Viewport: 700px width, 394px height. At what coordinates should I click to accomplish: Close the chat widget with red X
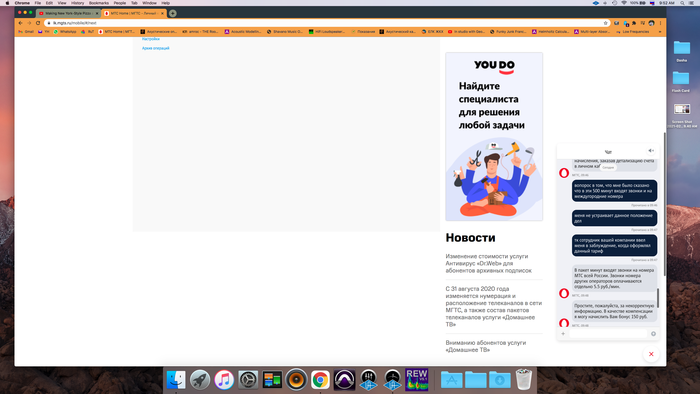pos(651,354)
